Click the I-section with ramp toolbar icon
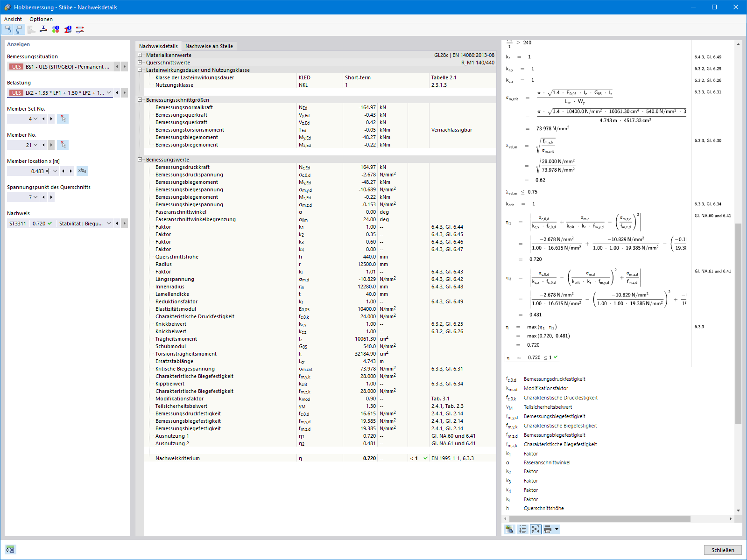 [x=43, y=29]
